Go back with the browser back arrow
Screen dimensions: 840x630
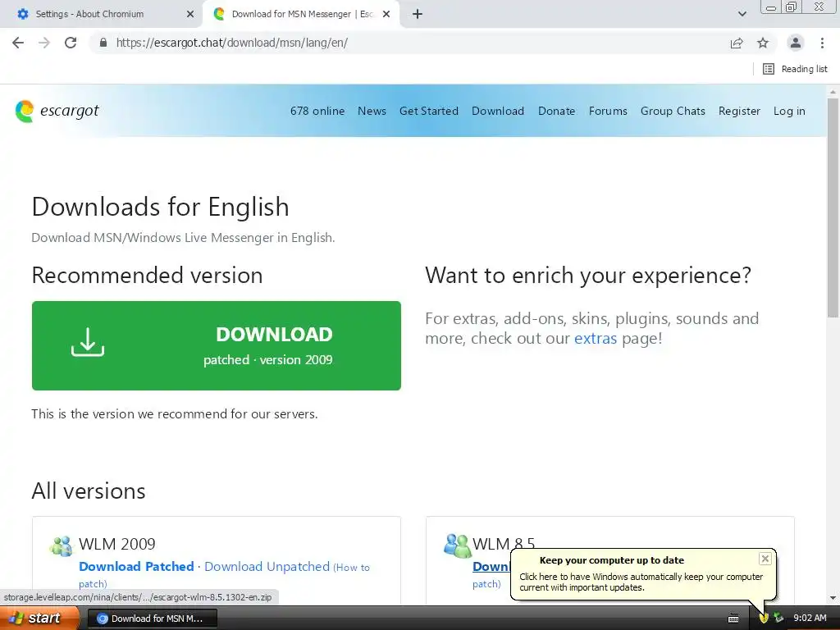coord(18,43)
